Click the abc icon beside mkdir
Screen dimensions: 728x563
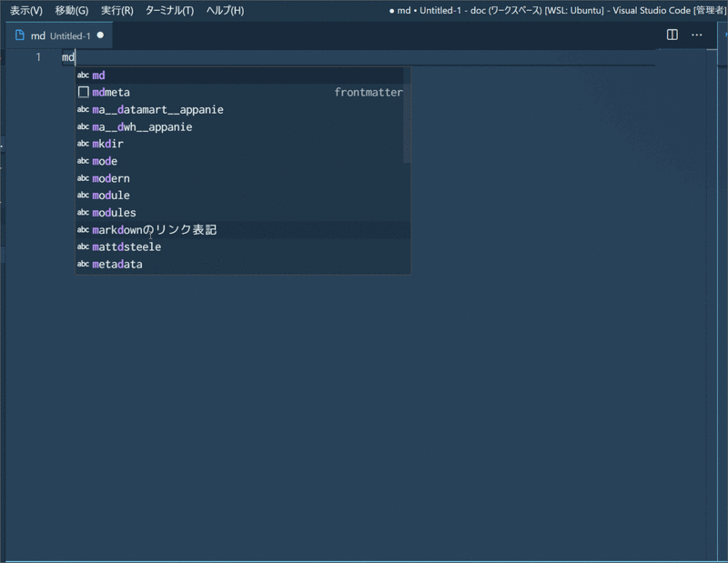pos(83,144)
